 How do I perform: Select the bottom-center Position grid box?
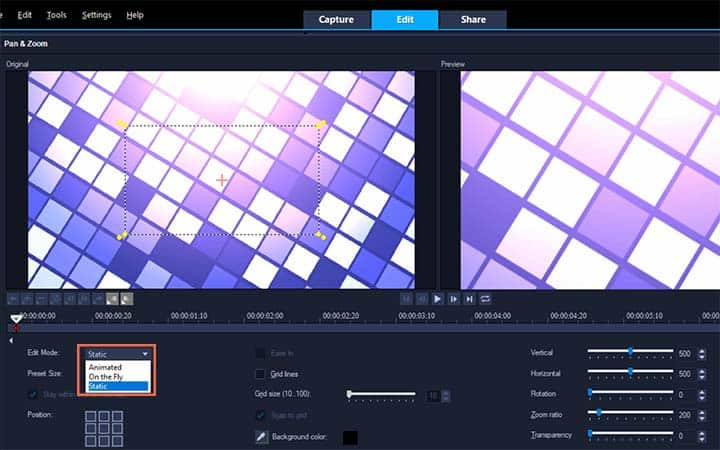104,441
